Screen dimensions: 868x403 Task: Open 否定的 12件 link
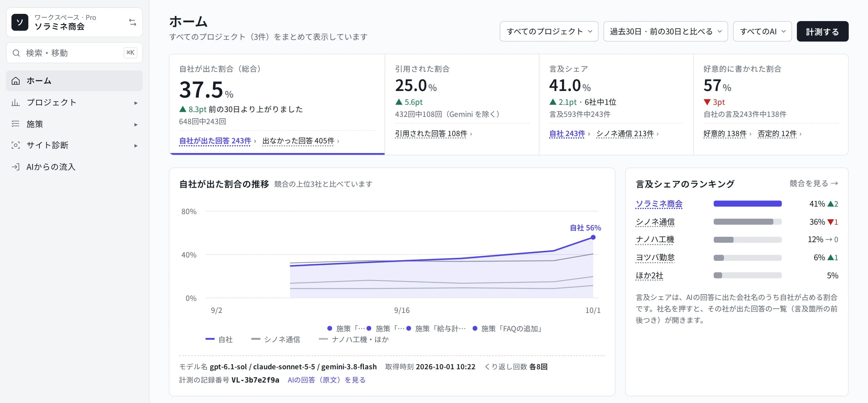tap(777, 134)
